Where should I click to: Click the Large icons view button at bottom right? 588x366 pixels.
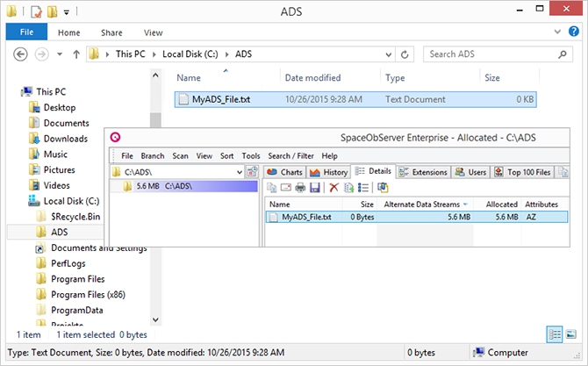pyautogui.click(x=570, y=334)
